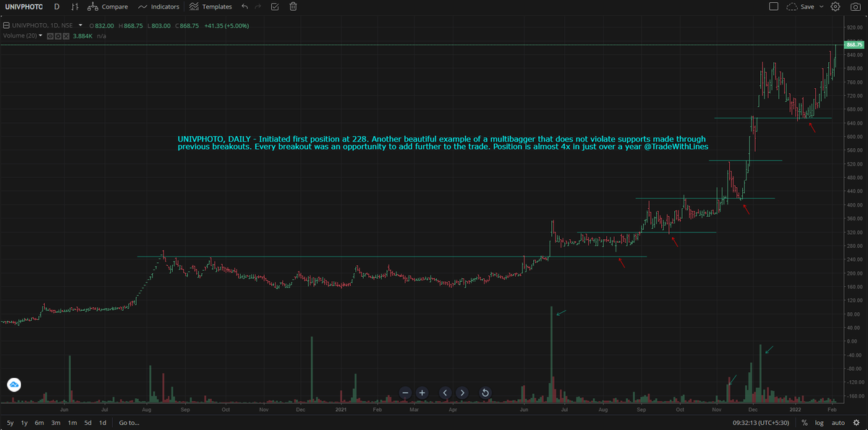Click the 920.00 price axis label

click(854, 27)
